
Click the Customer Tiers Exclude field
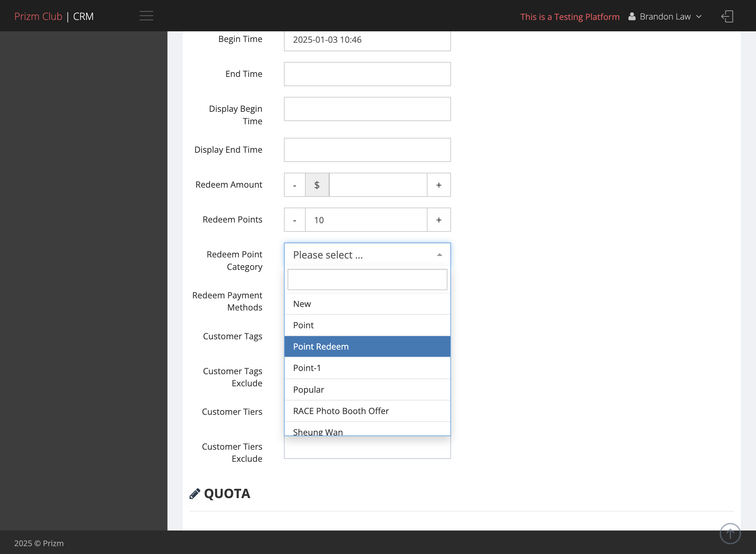[367, 448]
